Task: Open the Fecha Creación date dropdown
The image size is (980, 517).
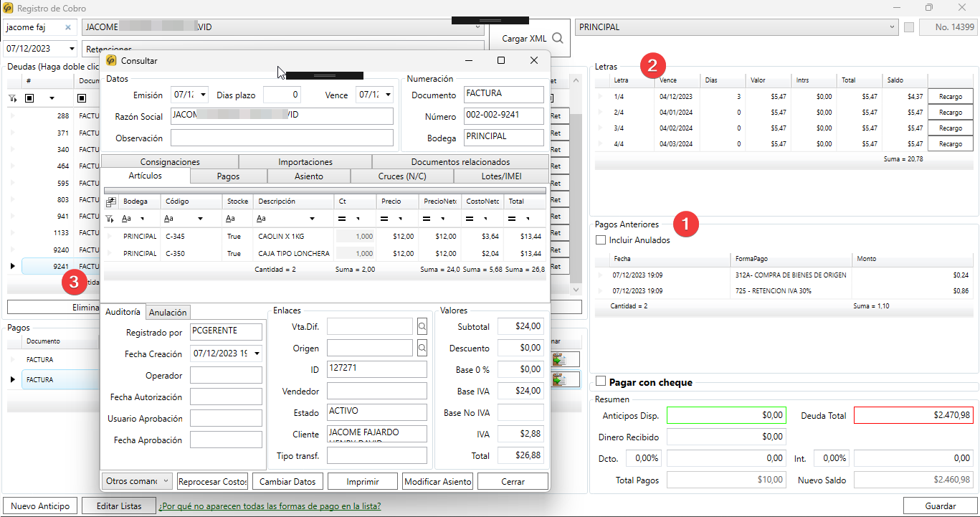Action: pos(257,354)
